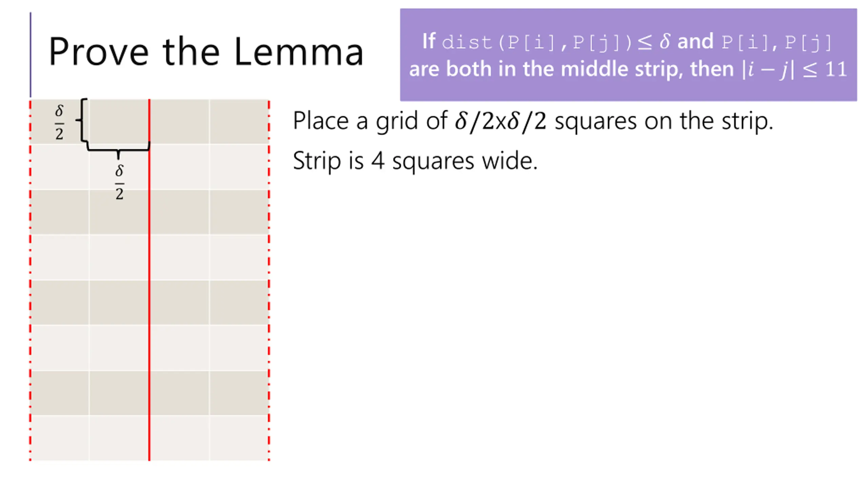The width and height of the screenshot is (868, 488).
Task: Select the vertical curly brace shape
Action: coord(81,120)
